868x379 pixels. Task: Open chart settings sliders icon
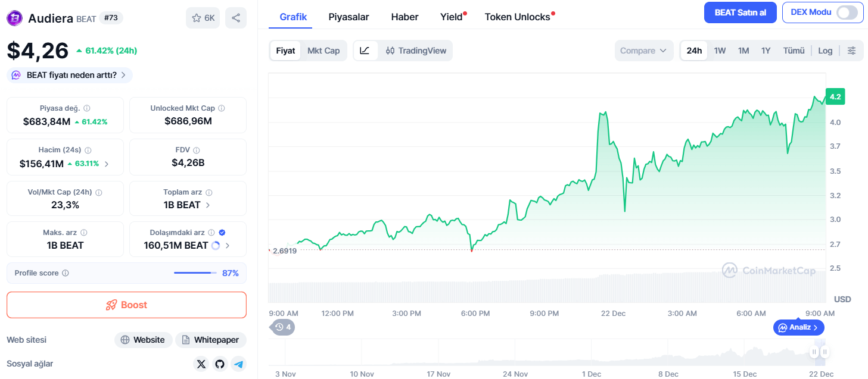(x=852, y=51)
